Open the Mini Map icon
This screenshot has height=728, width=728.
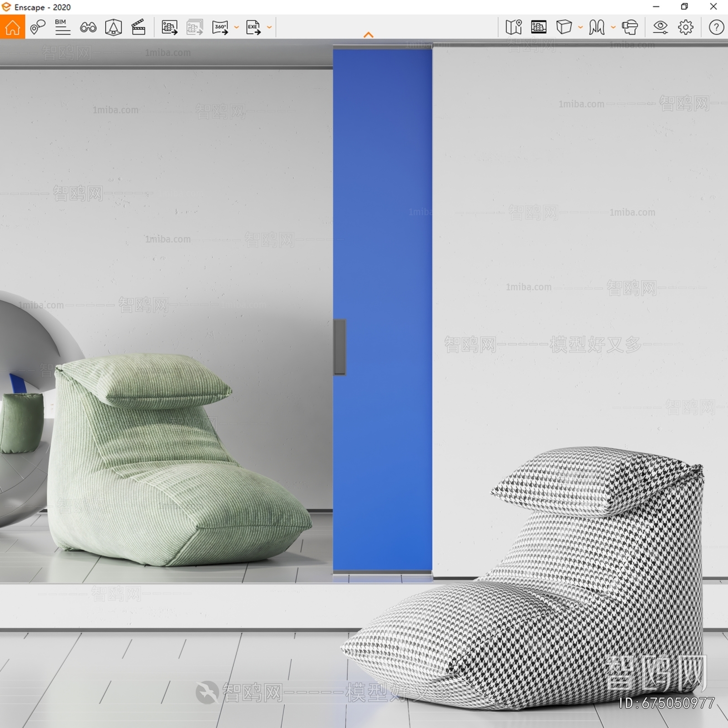click(514, 27)
